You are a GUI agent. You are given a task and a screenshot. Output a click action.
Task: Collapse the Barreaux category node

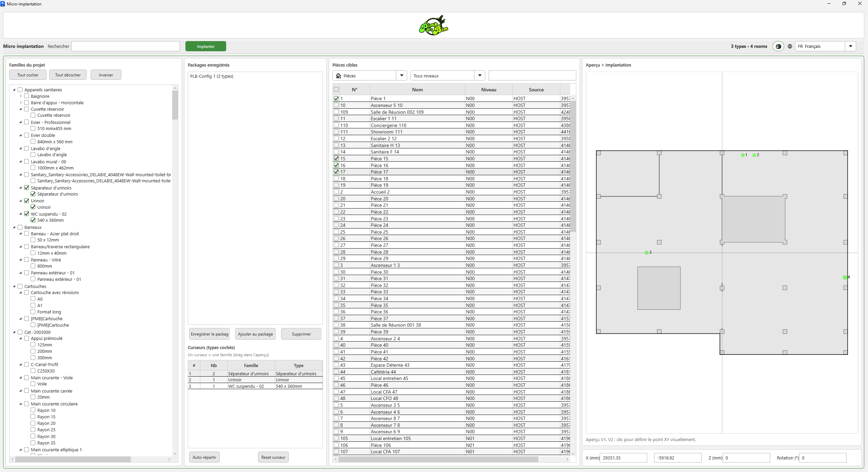[x=14, y=227]
